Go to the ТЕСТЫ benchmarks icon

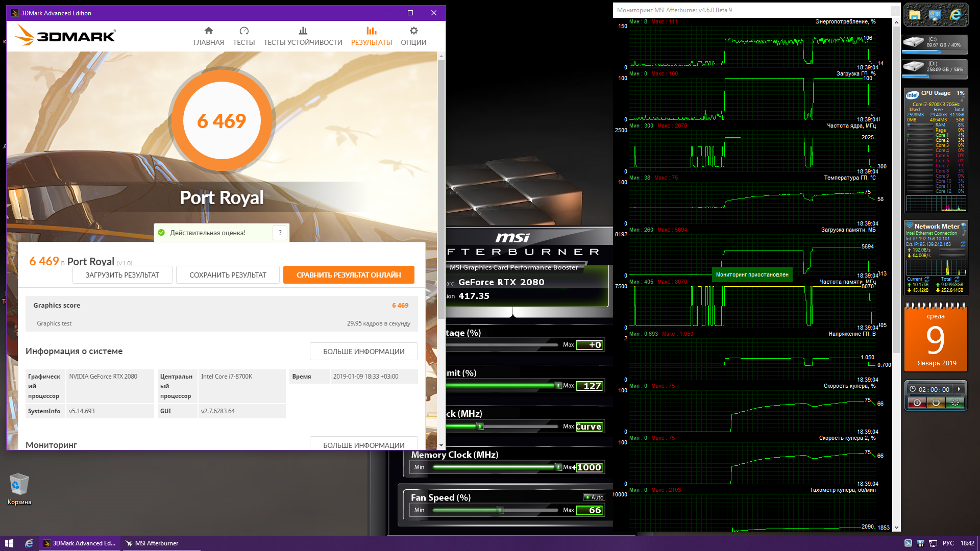[243, 36]
